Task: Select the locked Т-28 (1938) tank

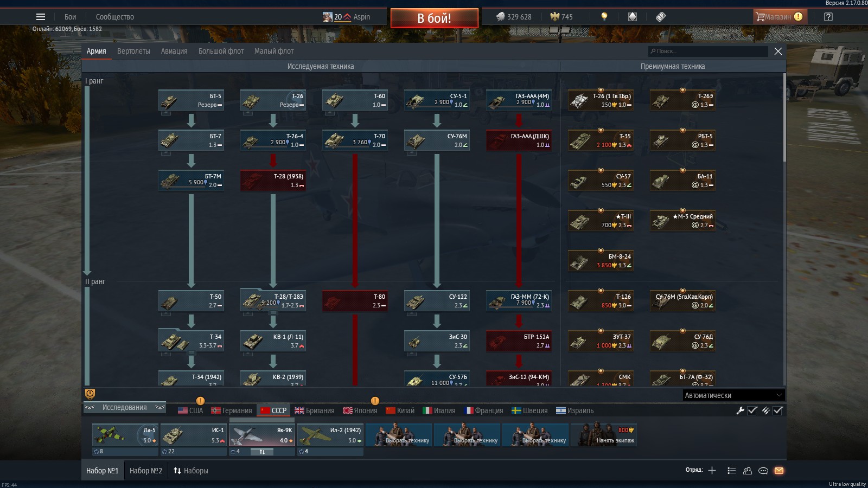Action: click(x=273, y=181)
